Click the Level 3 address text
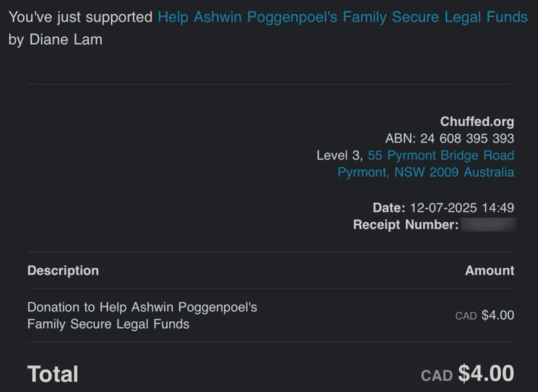538x392 pixels. (339, 155)
